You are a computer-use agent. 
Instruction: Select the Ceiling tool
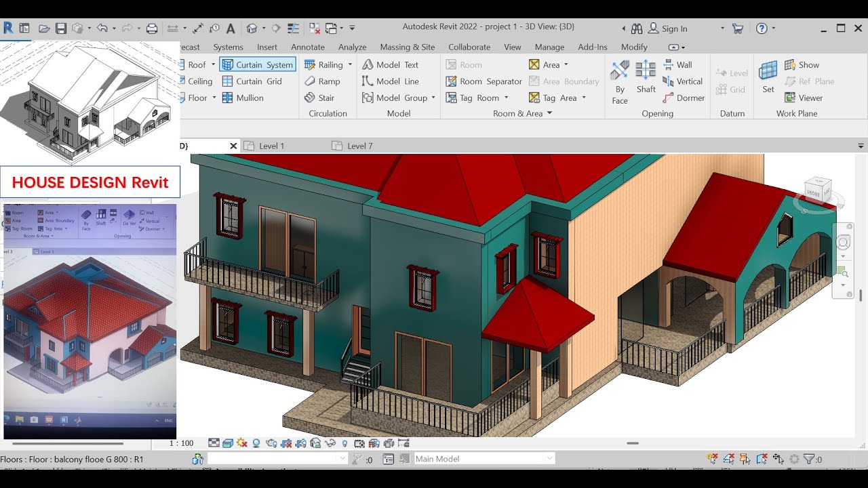pos(197,81)
